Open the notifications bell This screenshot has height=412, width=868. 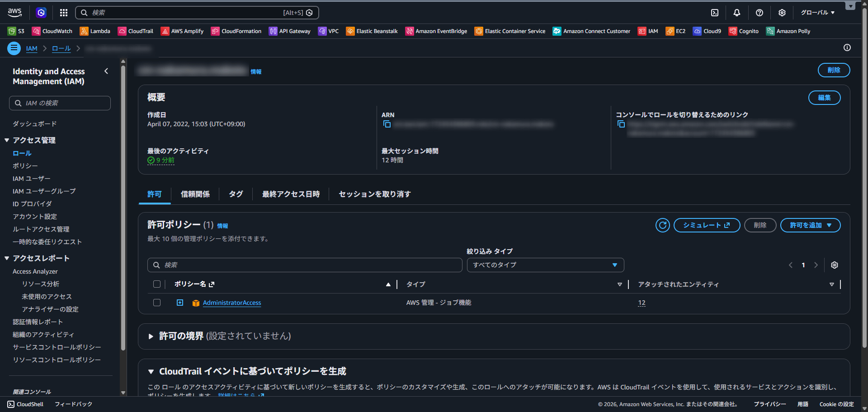(x=737, y=13)
